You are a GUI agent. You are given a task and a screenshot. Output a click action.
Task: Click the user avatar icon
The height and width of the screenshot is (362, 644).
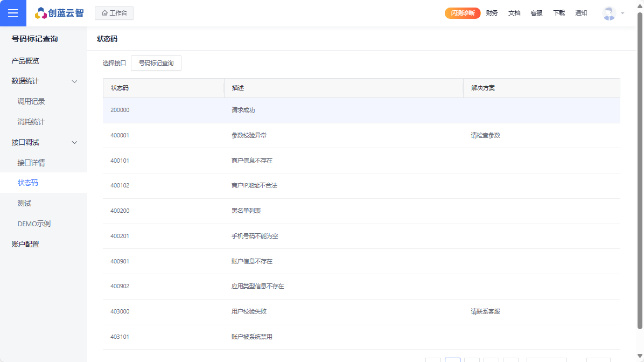[609, 13]
